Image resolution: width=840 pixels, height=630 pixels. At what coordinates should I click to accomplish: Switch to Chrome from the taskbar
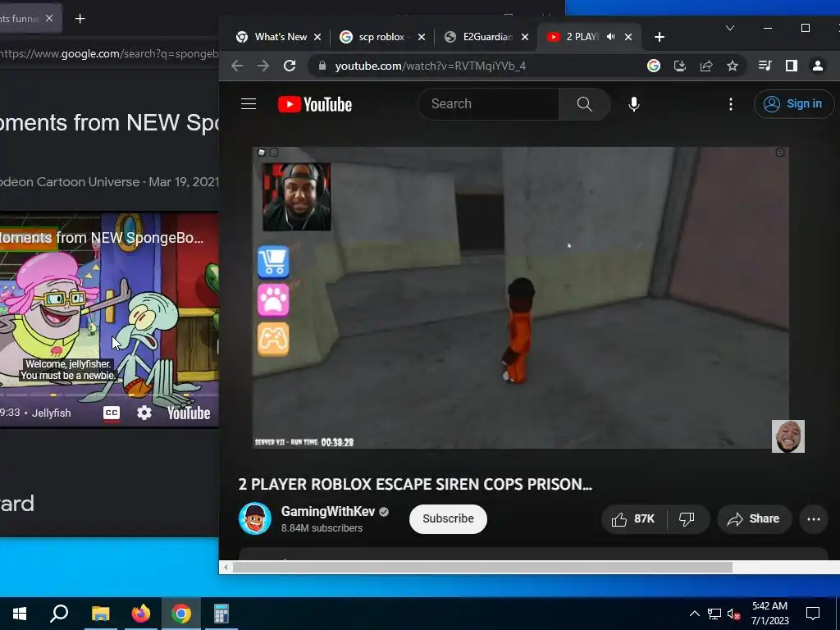click(181, 614)
